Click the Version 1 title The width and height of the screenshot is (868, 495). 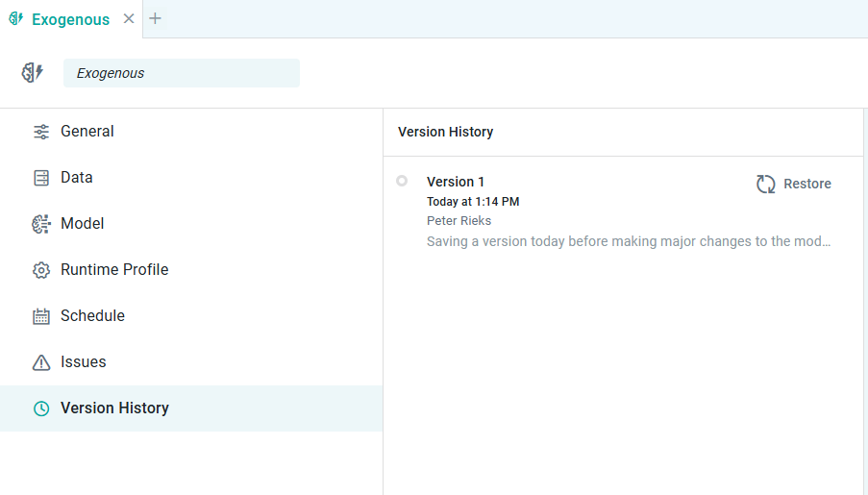pyautogui.click(x=456, y=182)
